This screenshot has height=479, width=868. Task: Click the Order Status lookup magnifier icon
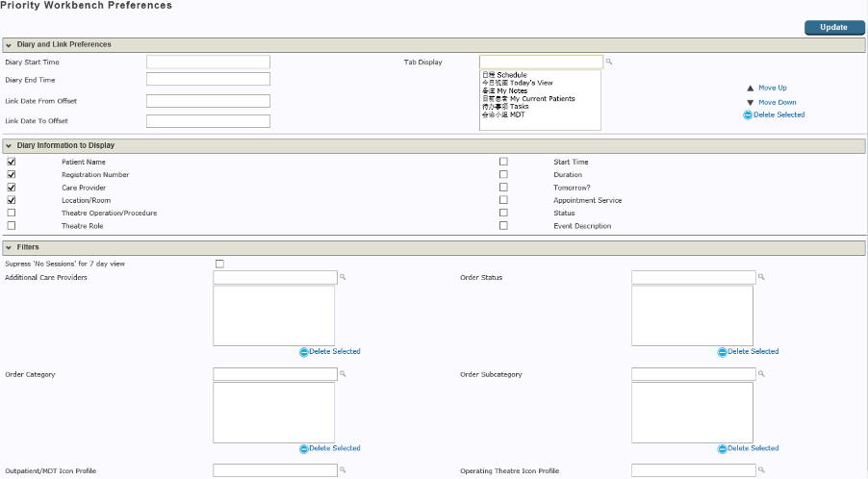(761, 277)
